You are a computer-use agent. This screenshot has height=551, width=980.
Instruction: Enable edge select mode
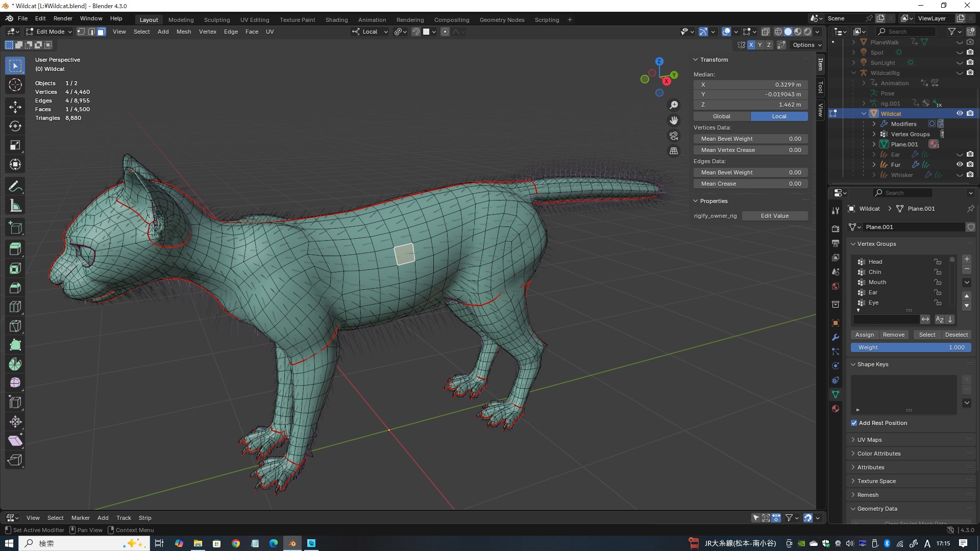point(91,32)
